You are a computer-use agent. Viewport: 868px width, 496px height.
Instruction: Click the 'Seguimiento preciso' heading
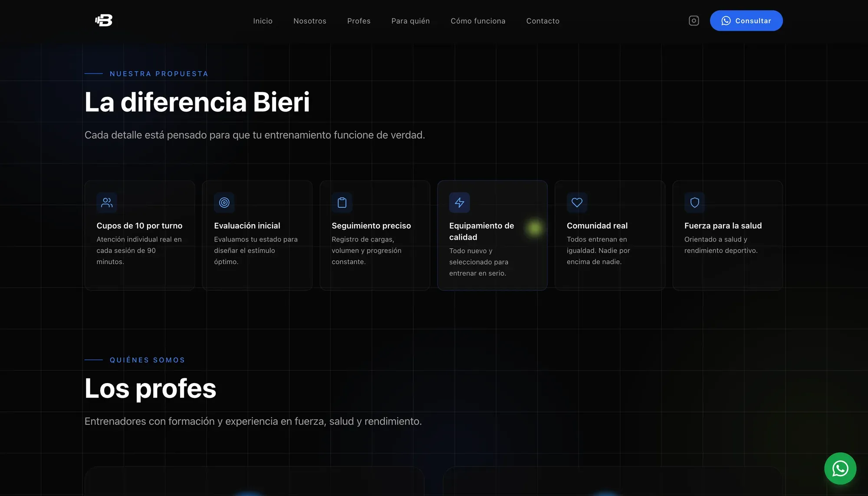(371, 225)
